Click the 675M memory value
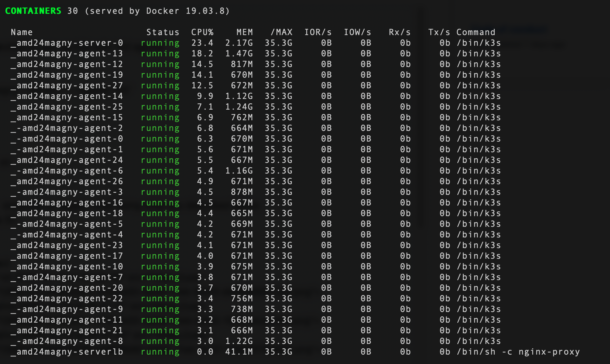Viewport: 610px width, 364px height. click(242, 267)
